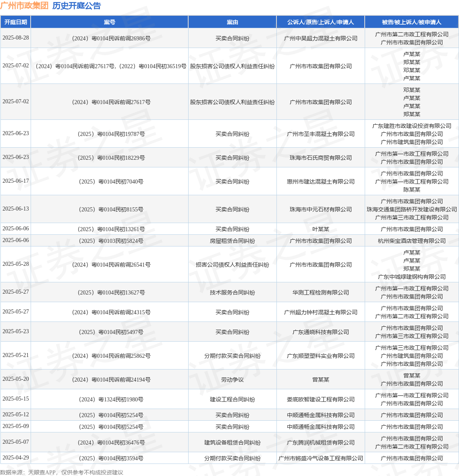Click plaintiff 广州市锵盛冷气设备工程有限公司
This screenshot has height=476, width=459.
(320, 459)
